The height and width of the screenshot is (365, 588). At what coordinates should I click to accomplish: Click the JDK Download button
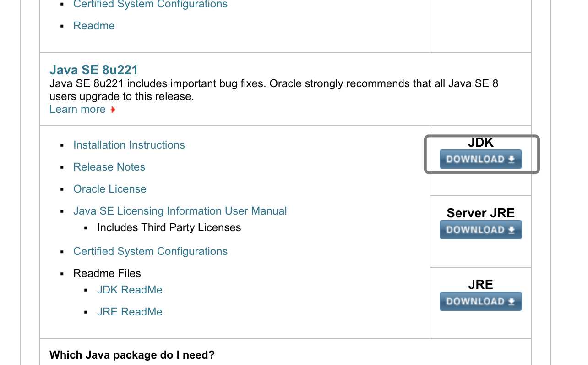pos(480,159)
